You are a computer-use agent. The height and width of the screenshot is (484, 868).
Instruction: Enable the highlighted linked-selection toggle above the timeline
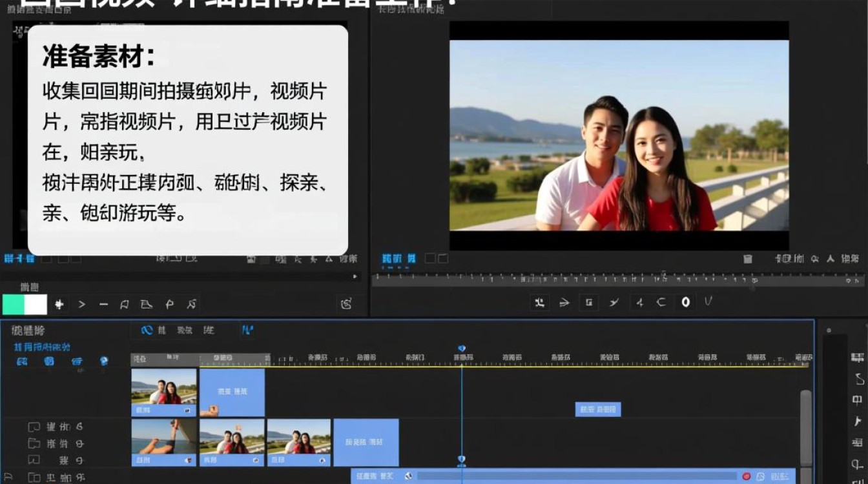coord(146,330)
